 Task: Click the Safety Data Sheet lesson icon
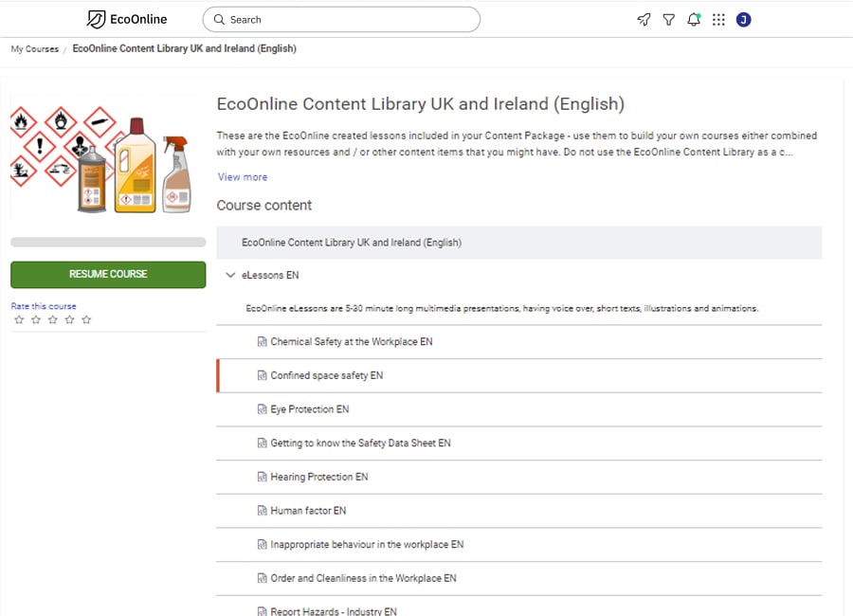(x=263, y=443)
